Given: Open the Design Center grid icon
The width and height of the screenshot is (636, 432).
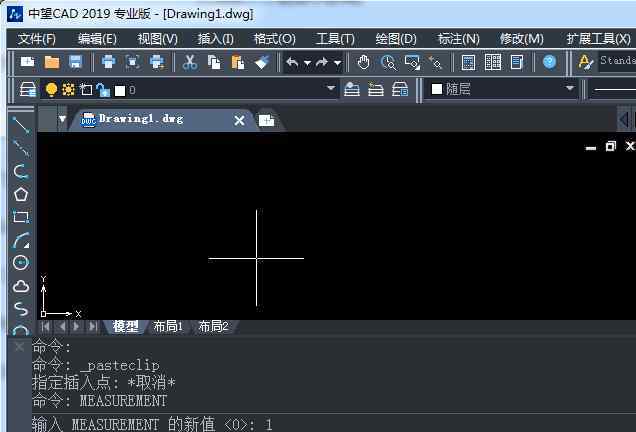Looking at the screenshot, I should pyautogui.click(x=493, y=62).
